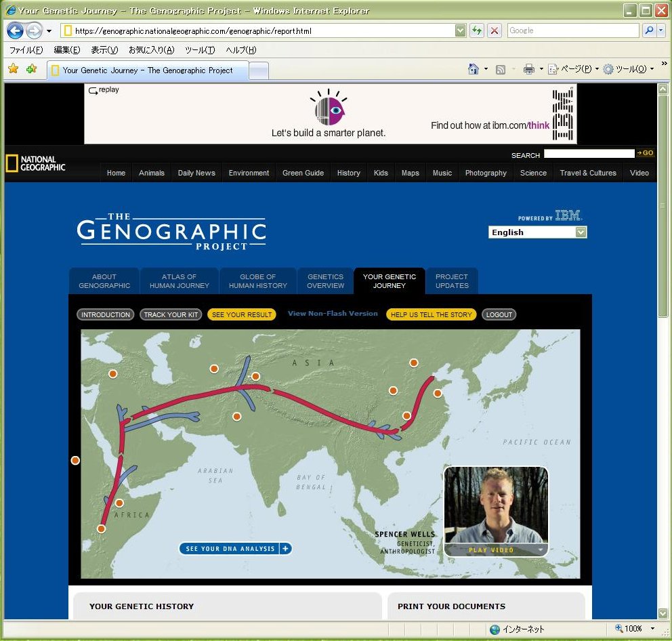Click the Play Video control under Spencer Wells

pos(495,550)
